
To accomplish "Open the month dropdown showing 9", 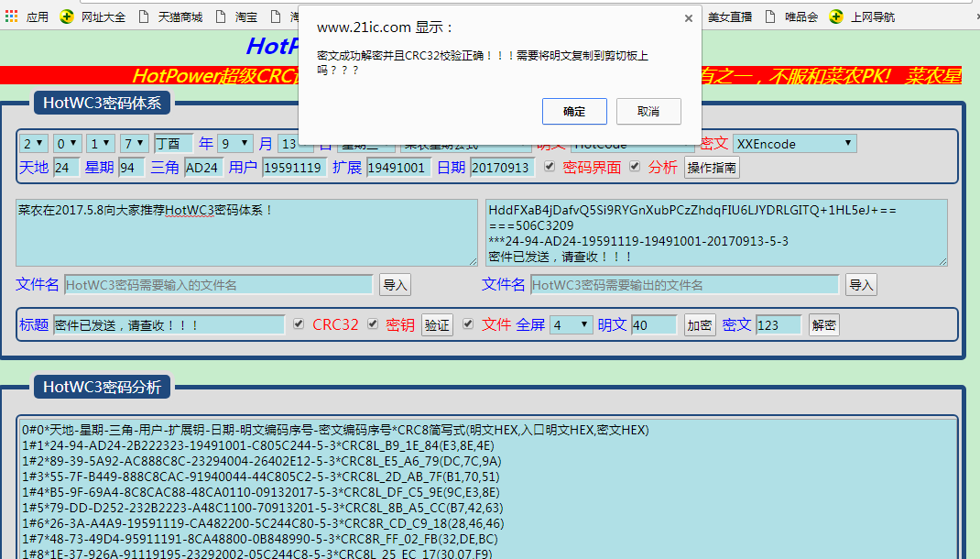I will click(x=235, y=144).
